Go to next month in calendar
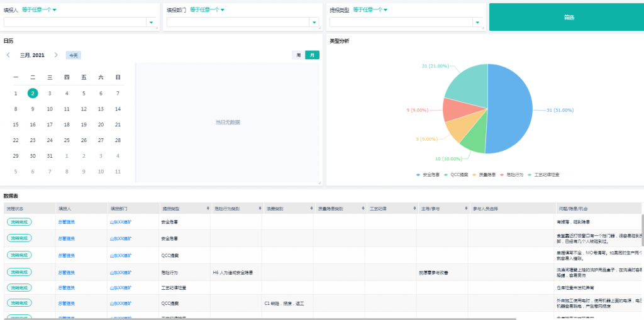This screenshot has width=644, height=320. coord(56,55)
